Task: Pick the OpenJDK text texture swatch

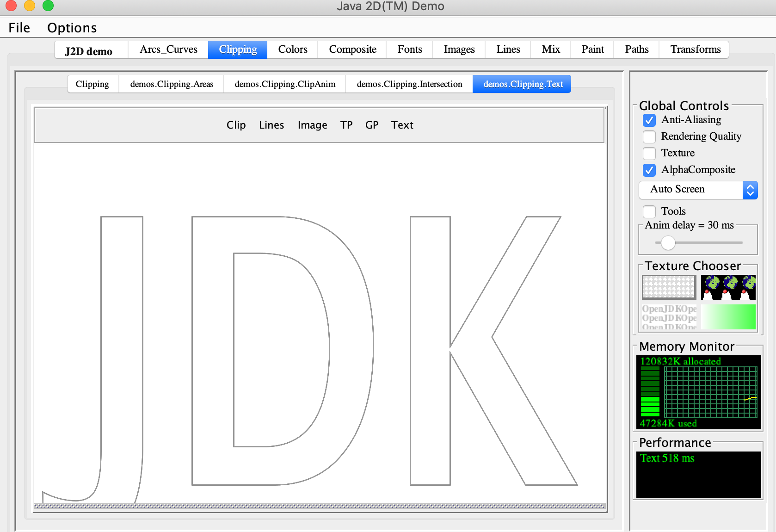Action: tap(669, 317)
